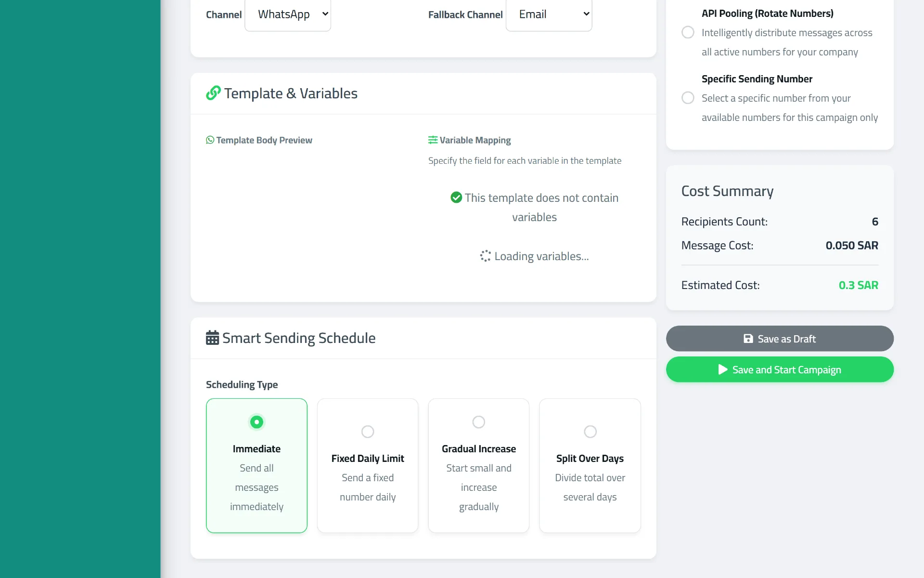This screenshot has width=924, height=578.
Task: Select Specific Sending Number radio option
Action: pos(688,98)
